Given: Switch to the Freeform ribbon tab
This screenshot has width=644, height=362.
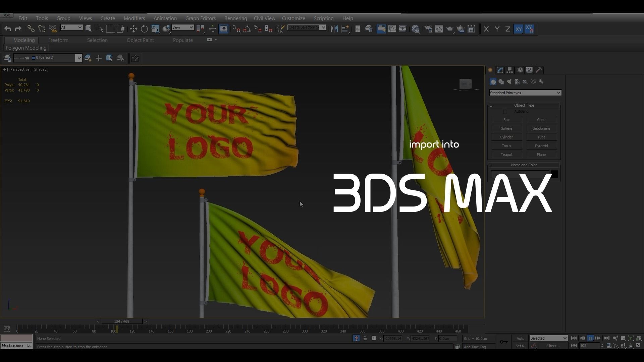Looking at the screenshot, I should (x=58, y=40).
